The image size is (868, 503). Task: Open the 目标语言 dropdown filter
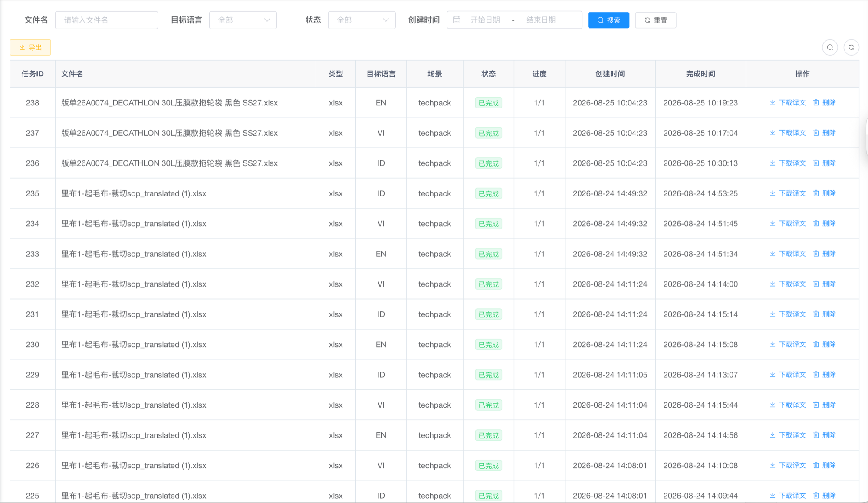(243, 20)
